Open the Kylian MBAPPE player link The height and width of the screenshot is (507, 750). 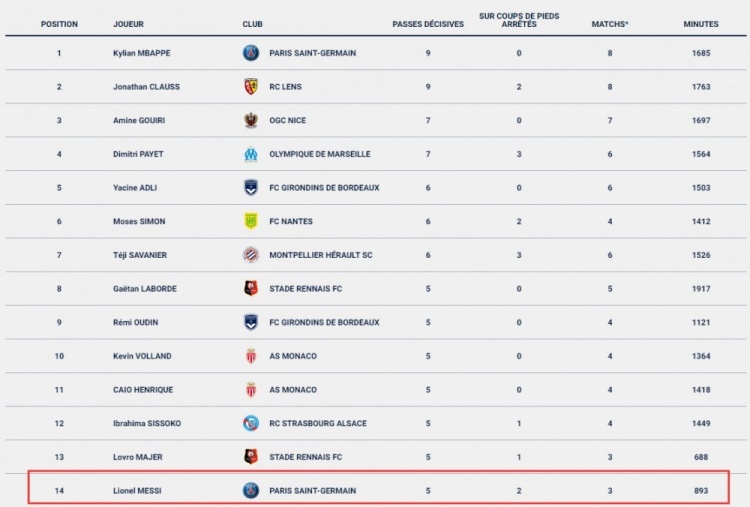(x=142, y=53)
